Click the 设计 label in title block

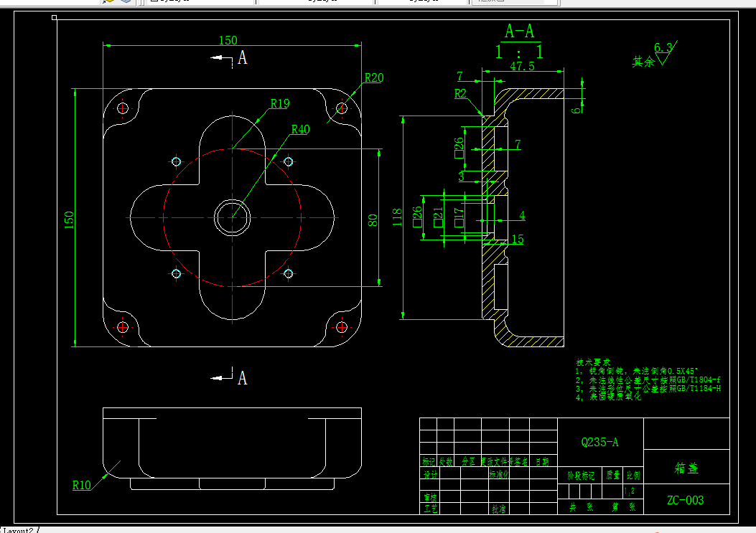(431, 475)
